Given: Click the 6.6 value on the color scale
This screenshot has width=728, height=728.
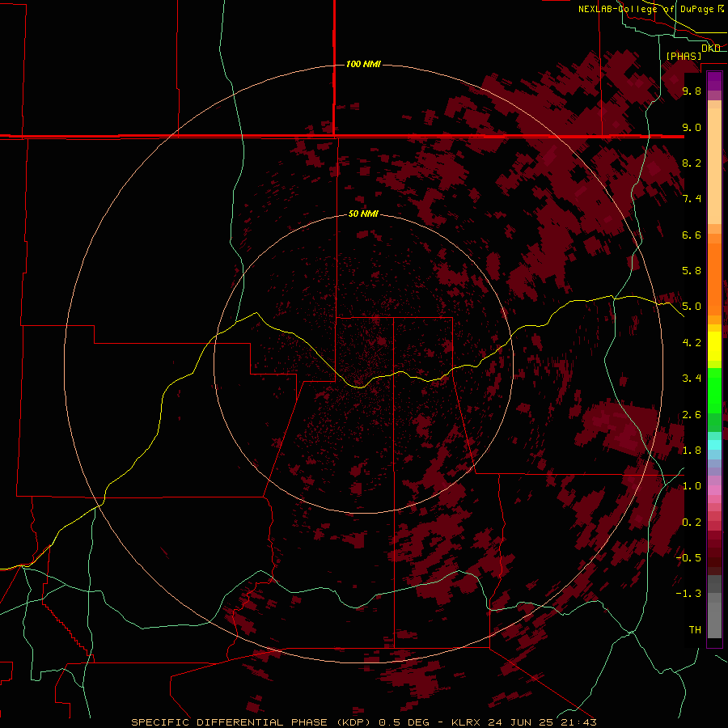Looking at the screenshot, I should (x=692, y=235).
